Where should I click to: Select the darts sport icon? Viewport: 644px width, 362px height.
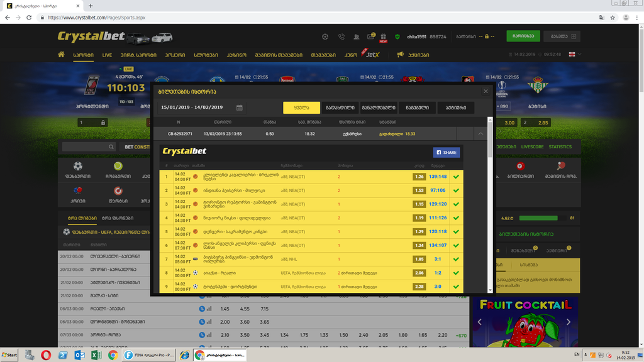tap(118, 191)
